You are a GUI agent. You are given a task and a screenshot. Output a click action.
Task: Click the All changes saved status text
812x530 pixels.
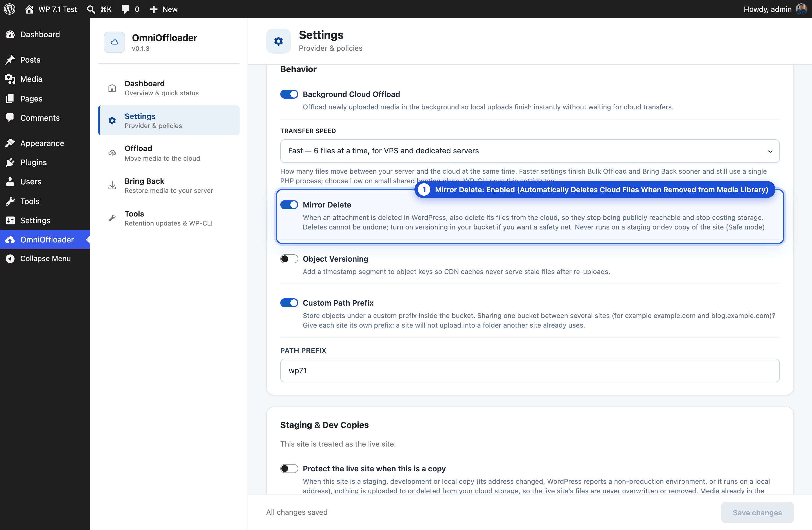coord(297,512)
